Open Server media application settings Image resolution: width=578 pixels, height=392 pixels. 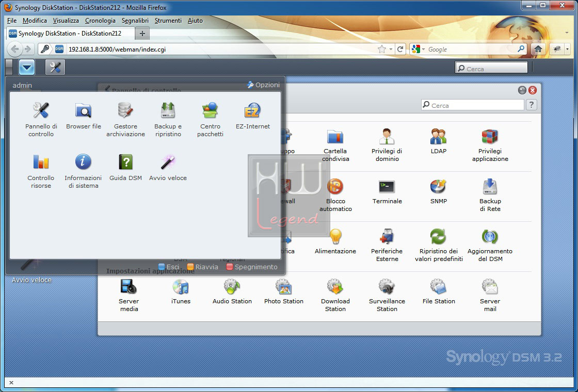(129, 296)
